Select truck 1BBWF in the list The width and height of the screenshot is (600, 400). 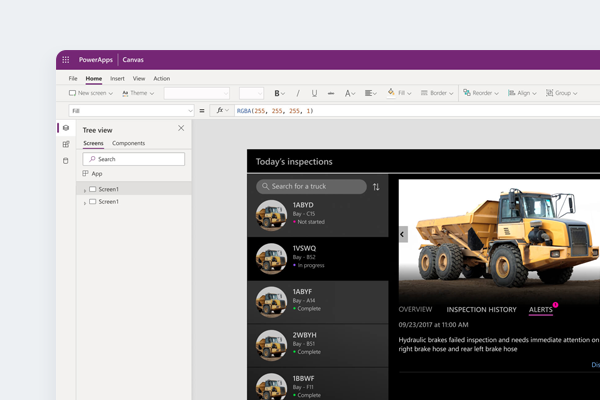(x=318, y=384)
